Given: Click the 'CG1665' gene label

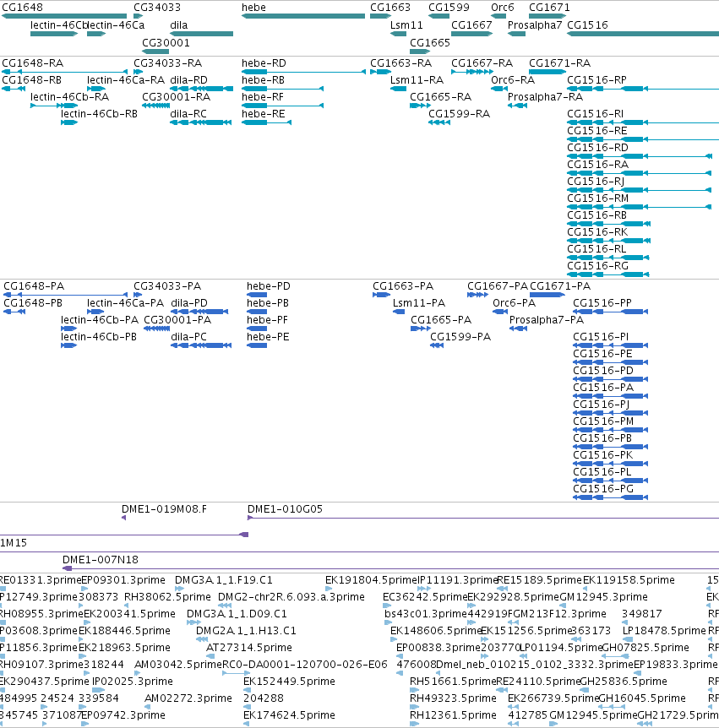Looking at the screenshot, I should pyautogui.click(x=430, y=43).
